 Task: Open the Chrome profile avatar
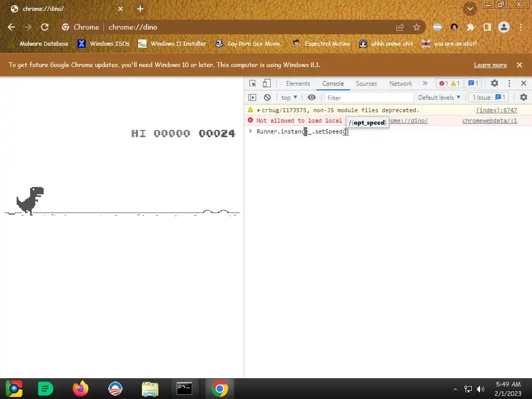(x=504, y=27)
